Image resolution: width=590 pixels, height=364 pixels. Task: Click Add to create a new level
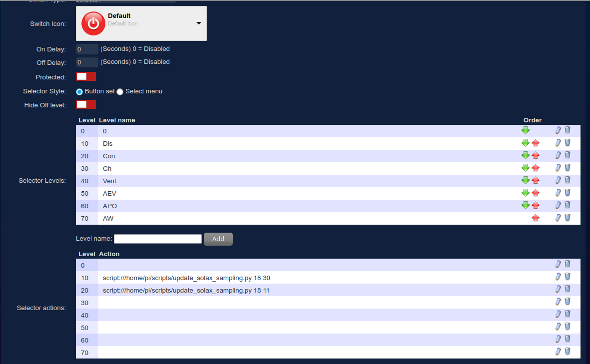[218, 239]
